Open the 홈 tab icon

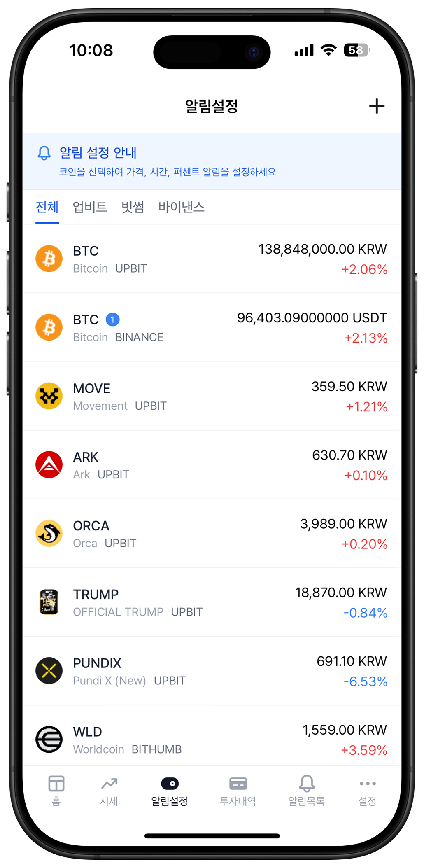pyautogui.click(x=56, y=783)
